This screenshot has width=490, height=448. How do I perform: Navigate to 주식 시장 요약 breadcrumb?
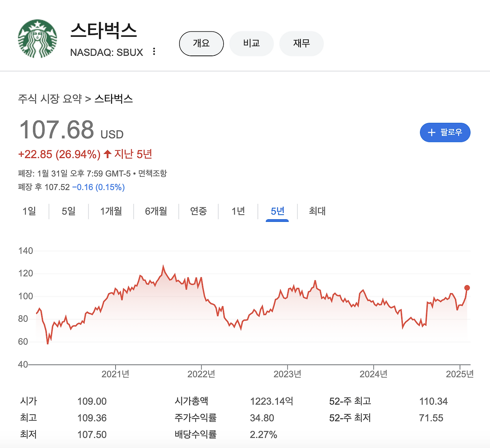pyautogui.click(x=50, y=98)
